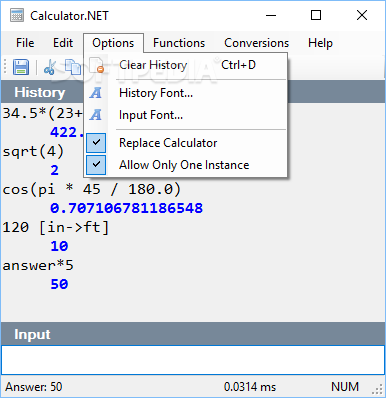Screen dimensions: 386x398
Task: Click the History panel header
Action: 193,92
